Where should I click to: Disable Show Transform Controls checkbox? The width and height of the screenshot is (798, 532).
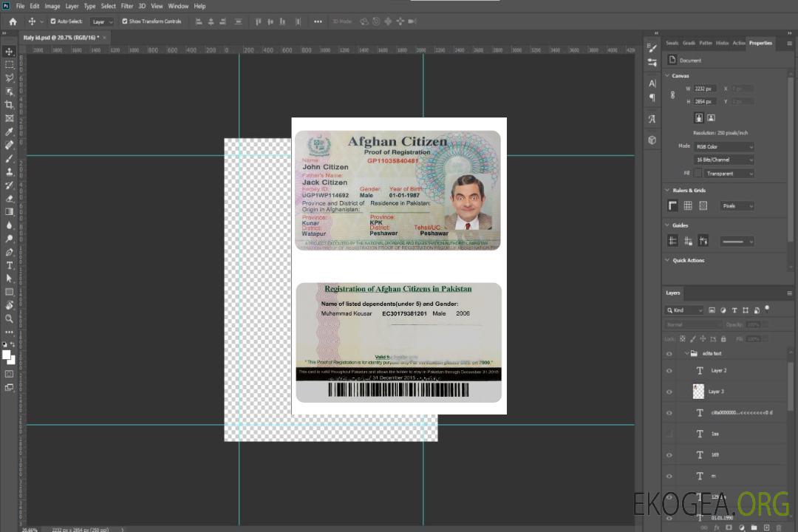[x=125, y=21]
